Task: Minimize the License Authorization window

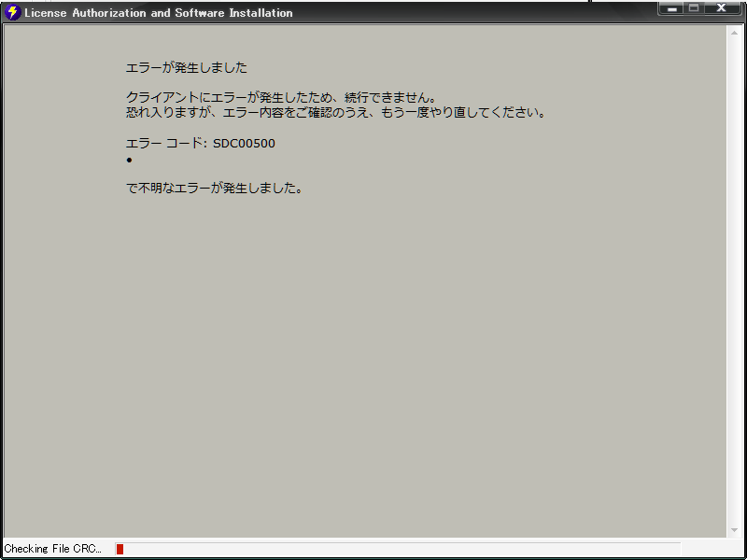Action: click(670, 8)
